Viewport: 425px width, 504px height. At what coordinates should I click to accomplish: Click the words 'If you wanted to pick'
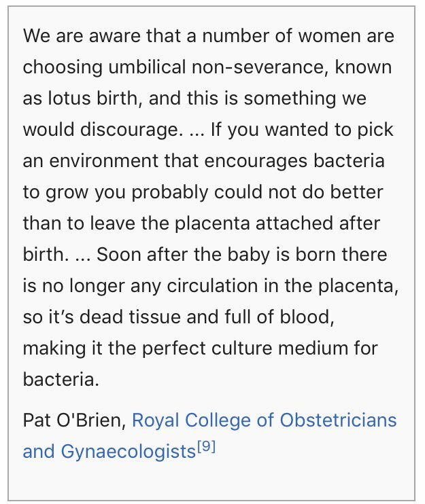(x=302, y=130)
